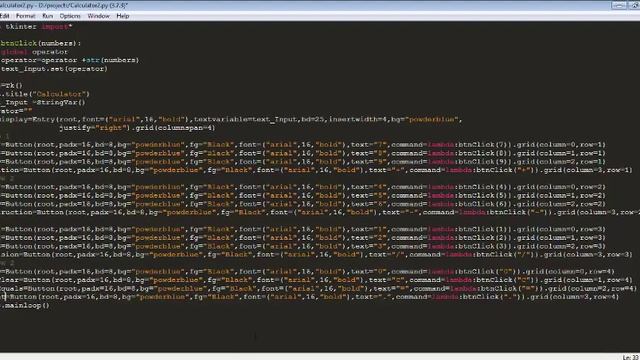Click the line containing btnClick(2)
The width and height of the screenshot is (640, 360).
303,238
